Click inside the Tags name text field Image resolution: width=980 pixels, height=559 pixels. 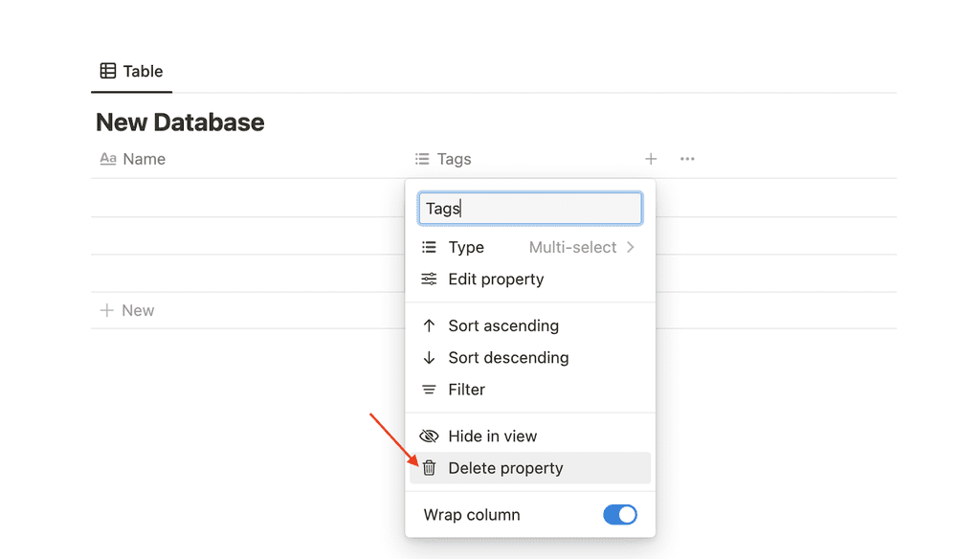[x=529, y=208]
